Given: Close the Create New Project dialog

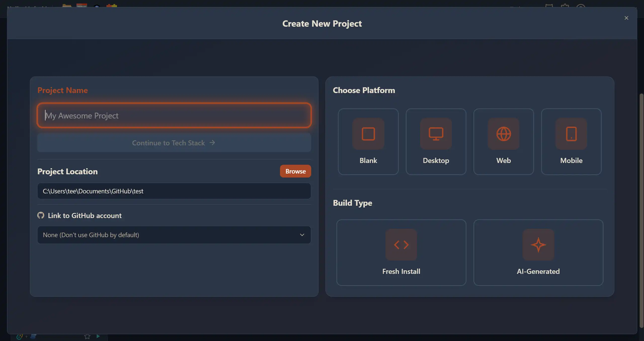Looking at the screenshot, I should coord(626,18).
